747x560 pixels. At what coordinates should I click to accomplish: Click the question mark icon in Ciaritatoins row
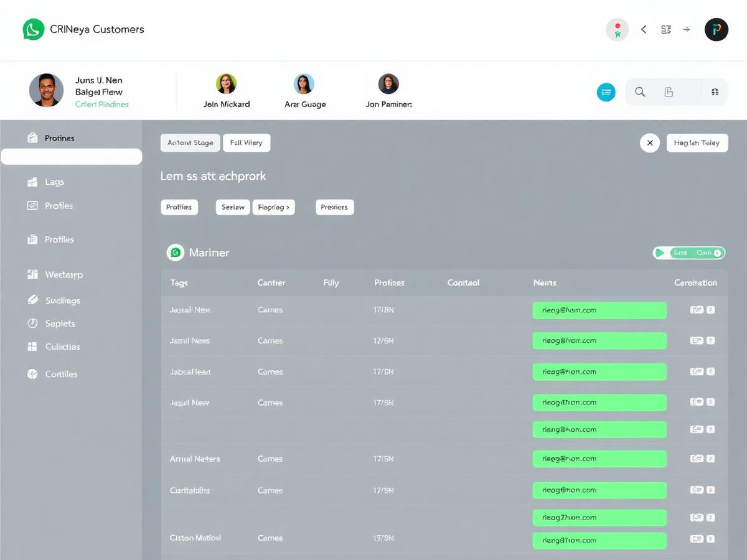coord(711,490)
